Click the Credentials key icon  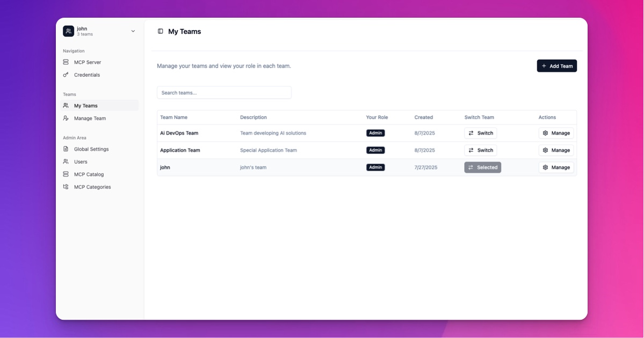(x=66, y=75)
